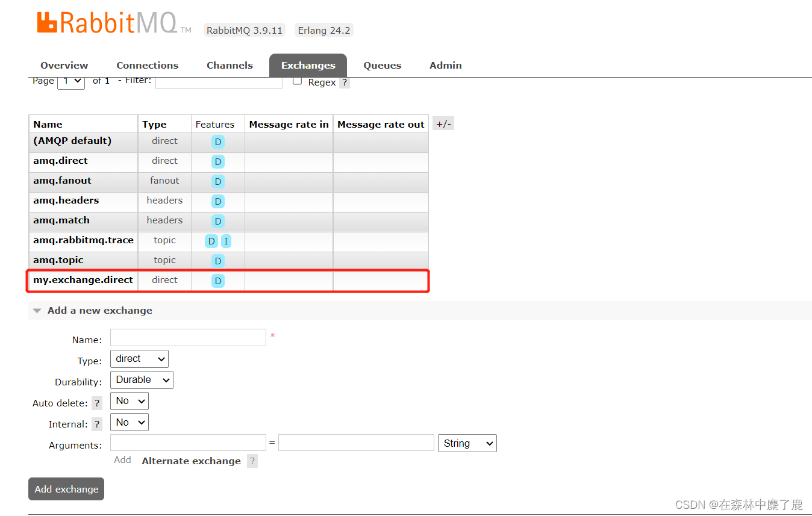Click the RabbitMQ logo

114,23
